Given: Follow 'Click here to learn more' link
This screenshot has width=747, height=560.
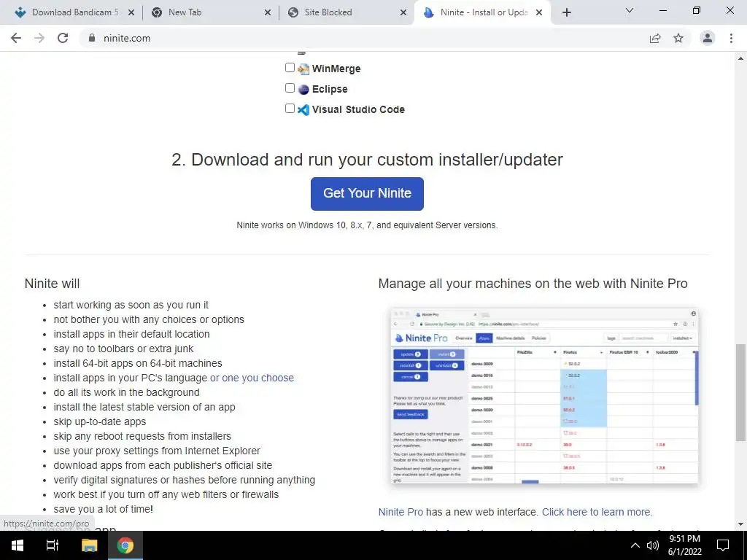Looking at the screenshot, I should [597, 512].
